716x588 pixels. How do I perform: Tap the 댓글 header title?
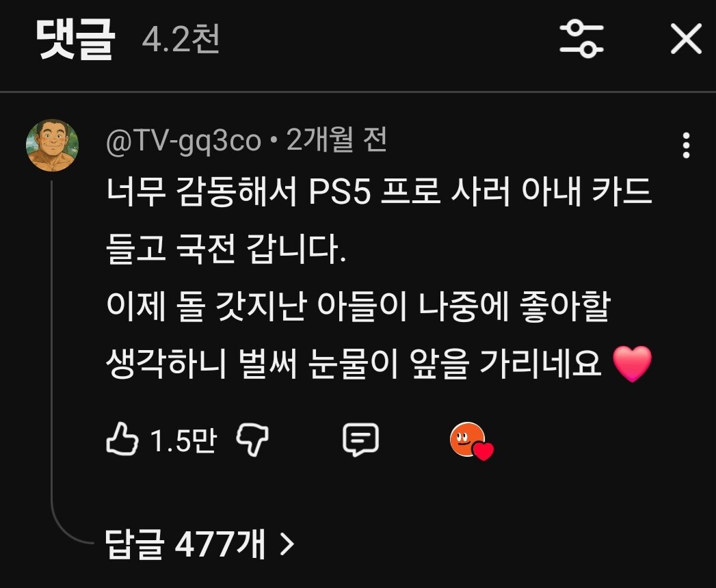point(75,40)
